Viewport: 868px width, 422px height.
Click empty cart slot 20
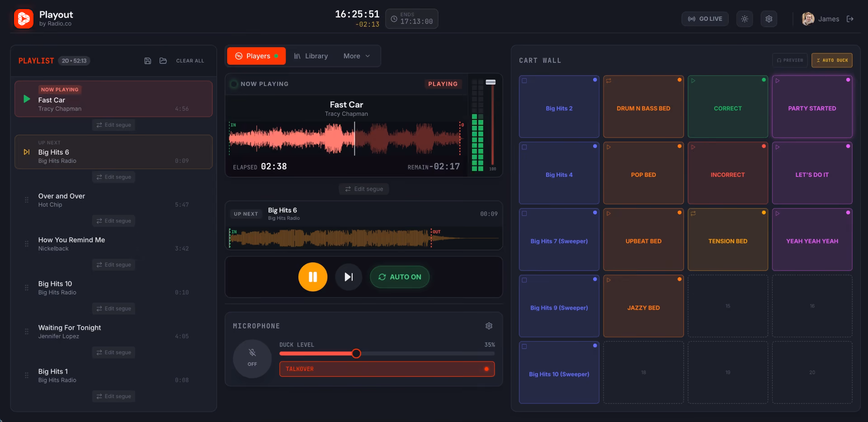pyautogui.click(x=812, y=373)
